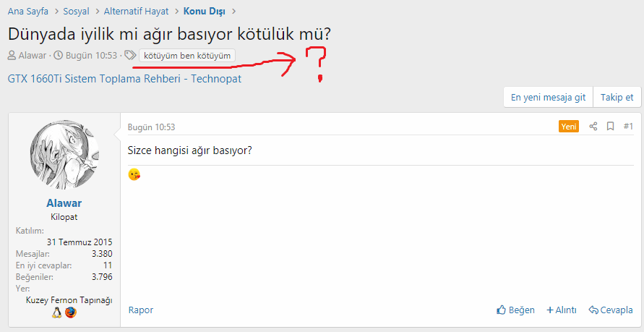644x332 pixels.
Task: Click the '3.796' likes count
Action: pos(102,277)
